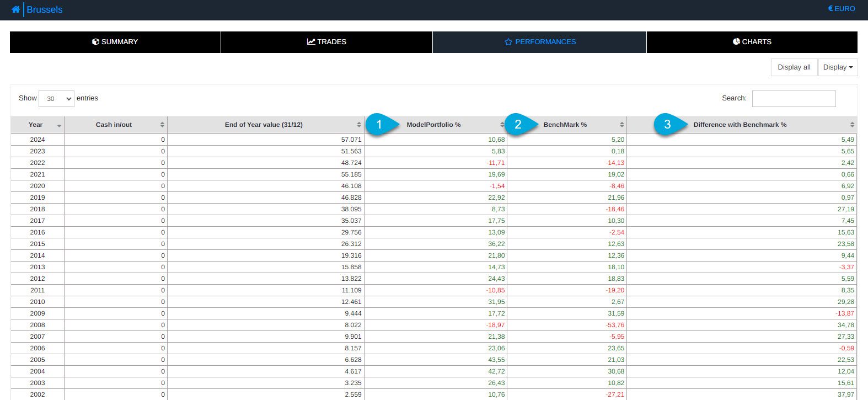The image size is (868, 400).
Task: Click sort arrows on BenchMark % column
Action: (621, 125)
